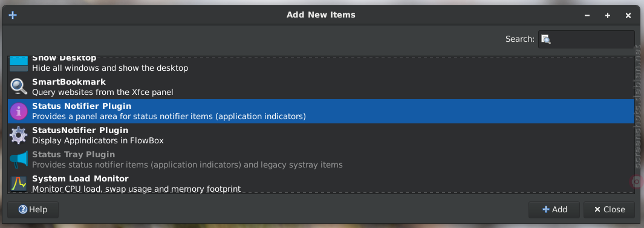Click the StatusNotifier Plugin gear icon
Viewport: 644px width, 228px height.
point(19,135)
